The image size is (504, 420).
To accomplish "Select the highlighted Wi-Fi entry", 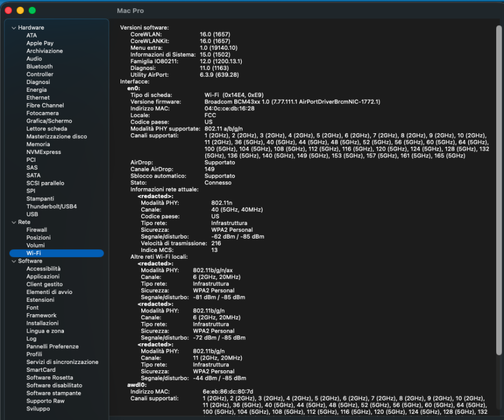I will [x=57, y=253].
